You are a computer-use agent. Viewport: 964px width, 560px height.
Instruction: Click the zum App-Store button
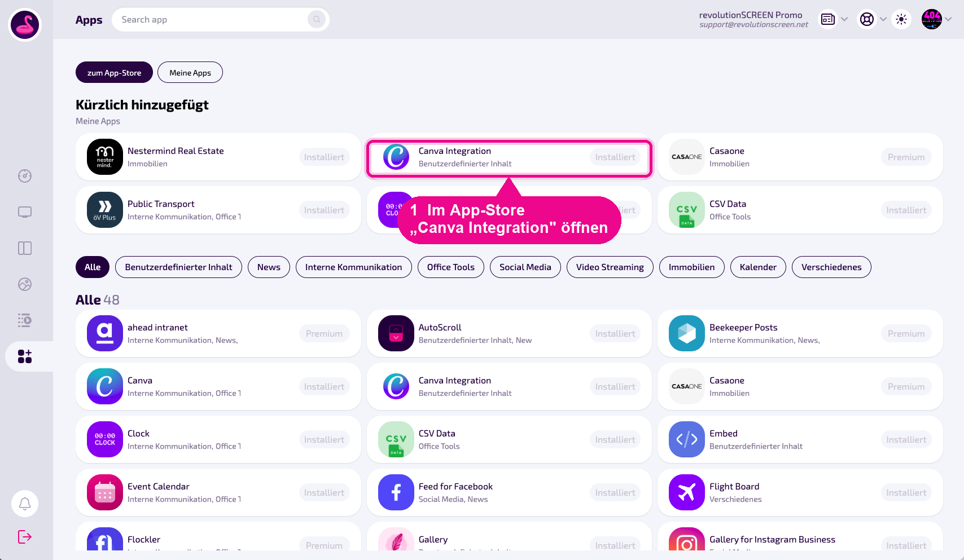(x=114, y=72)
